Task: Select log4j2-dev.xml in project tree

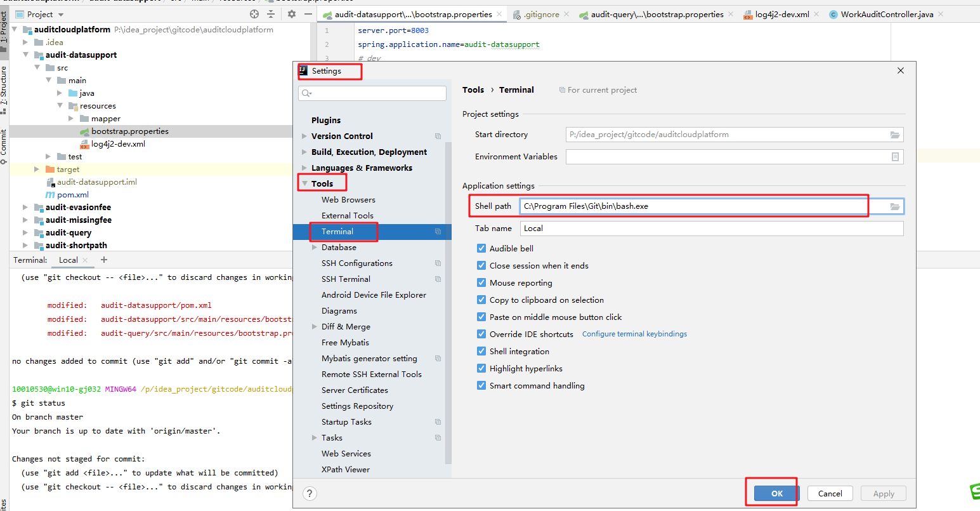Action: coord(118,144)
